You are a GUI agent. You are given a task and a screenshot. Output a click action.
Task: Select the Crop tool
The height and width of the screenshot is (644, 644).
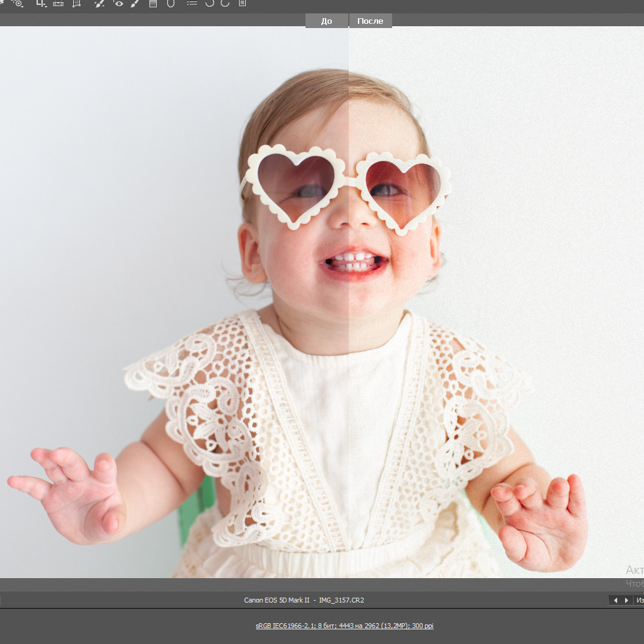[40, 4]
